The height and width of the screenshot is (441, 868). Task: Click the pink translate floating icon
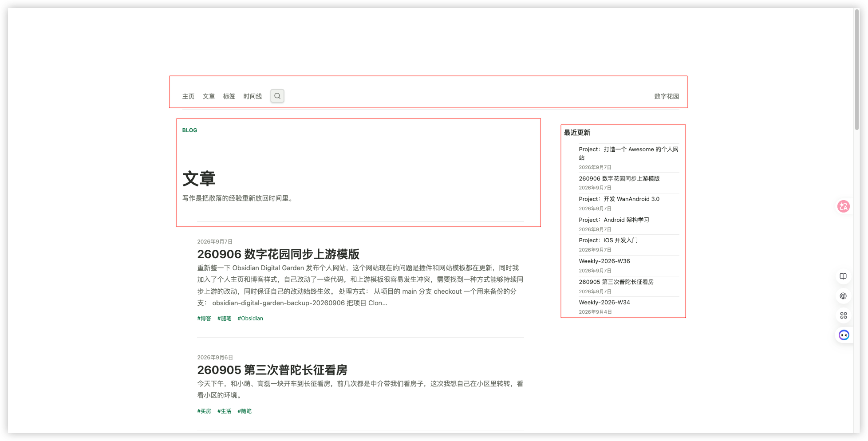tap(843, 206)
